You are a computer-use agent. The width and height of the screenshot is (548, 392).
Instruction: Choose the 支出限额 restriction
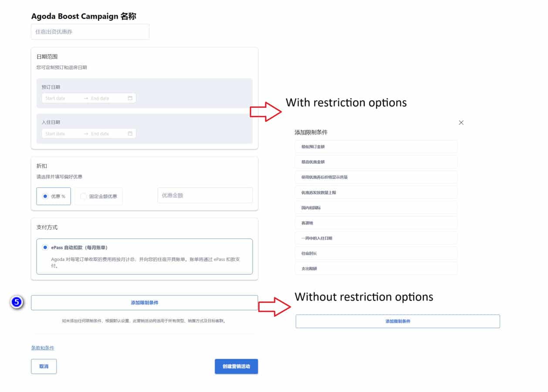click(376, 268)
